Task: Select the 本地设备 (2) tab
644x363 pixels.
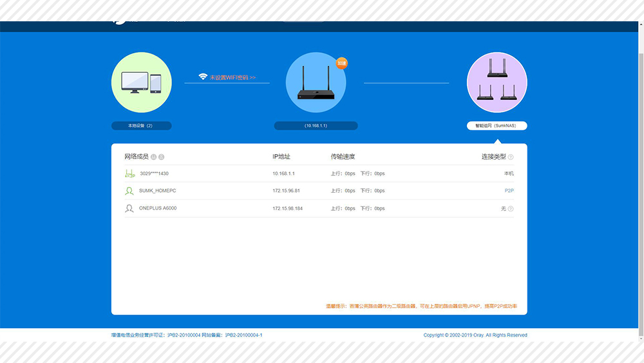Action: click(x=141, y=126)
